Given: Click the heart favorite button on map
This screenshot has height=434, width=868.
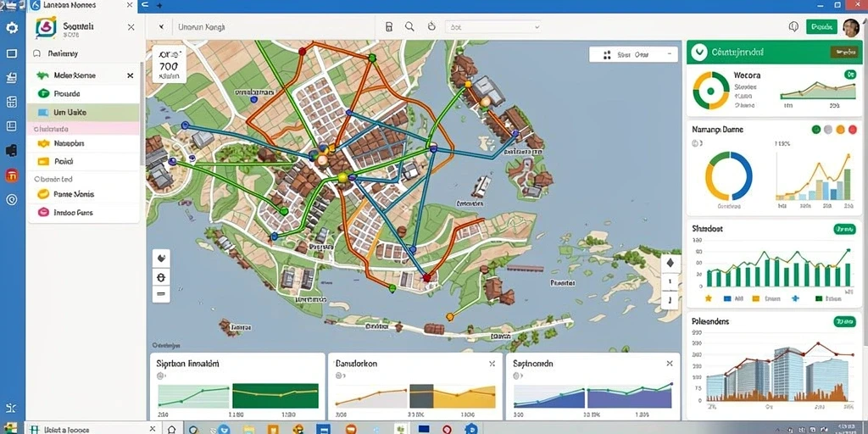Looking at the screenshot, I should [161, 258].
